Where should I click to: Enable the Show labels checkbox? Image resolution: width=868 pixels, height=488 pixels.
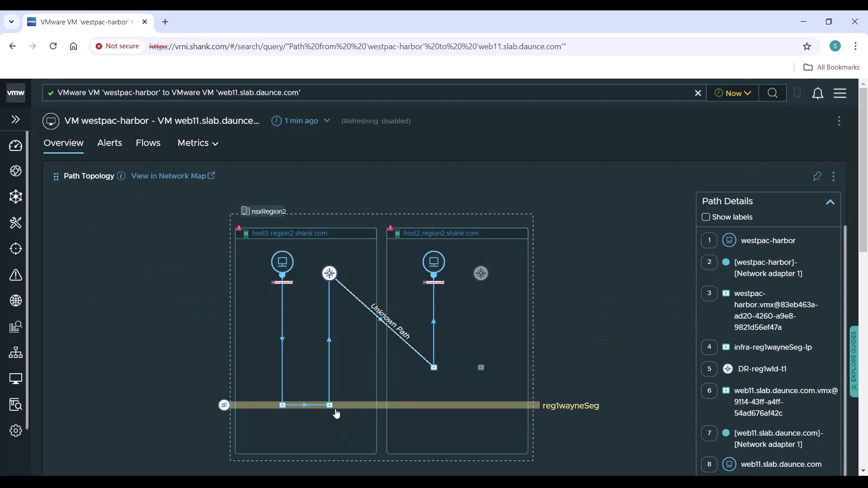click(706, 217)
